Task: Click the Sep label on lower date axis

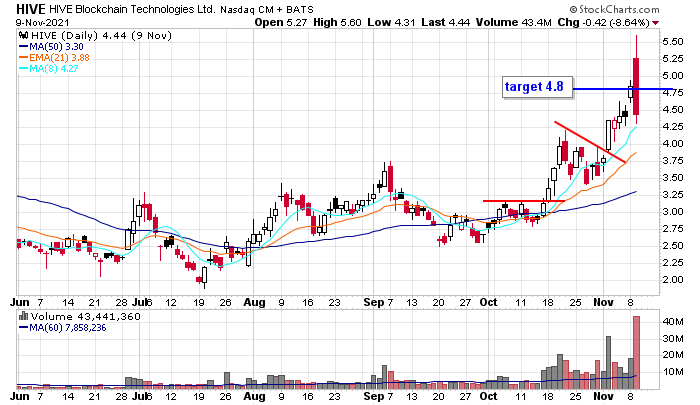Action: click(374, 396)
